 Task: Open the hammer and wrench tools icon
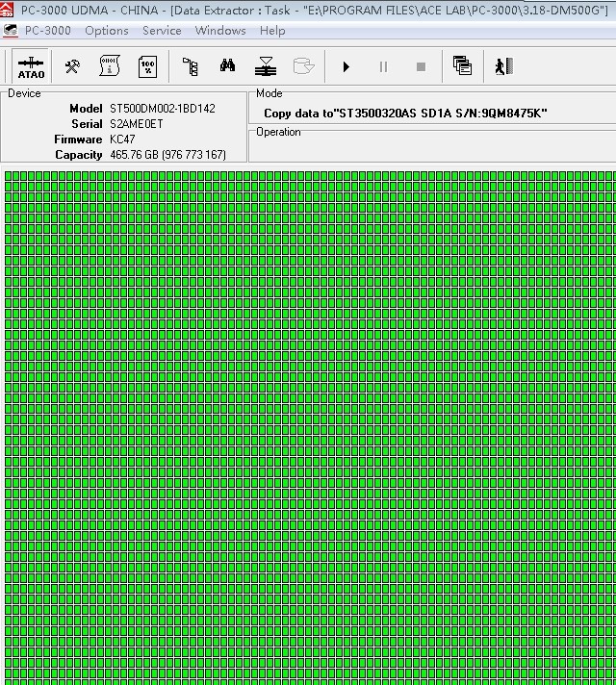click(72, 66)
